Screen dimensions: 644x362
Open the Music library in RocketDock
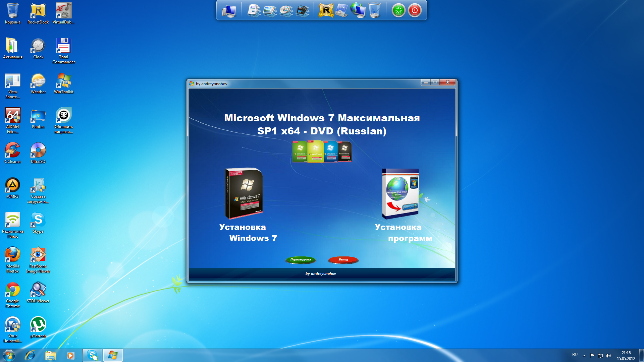[x=286, y=10]
